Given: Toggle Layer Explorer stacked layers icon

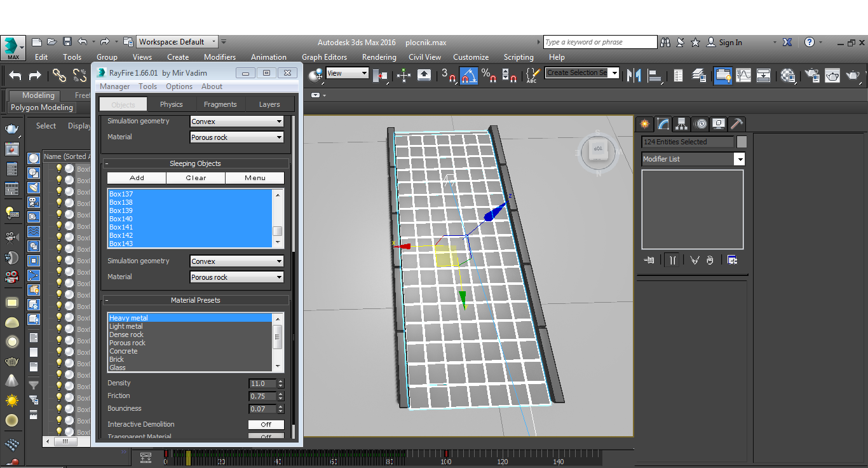Looking at the screenshot, I should click(699, 75).
